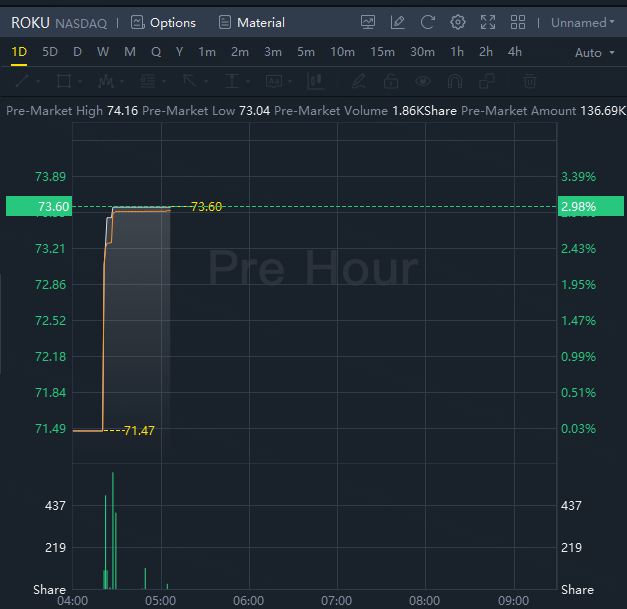
Task: Open the Unnamed layout dropdown
Action: click(x=583, y=23)
